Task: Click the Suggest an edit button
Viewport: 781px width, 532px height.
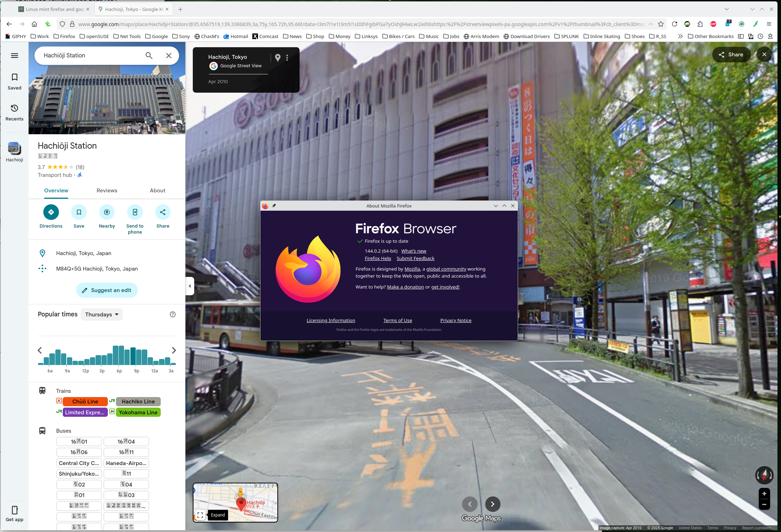Action: (107, 290)
